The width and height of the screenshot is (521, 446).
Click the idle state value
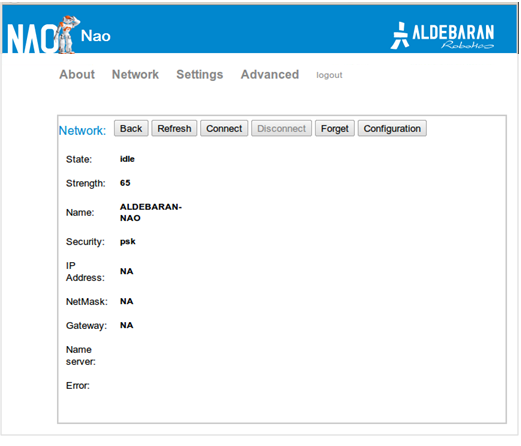coord(127,159)
